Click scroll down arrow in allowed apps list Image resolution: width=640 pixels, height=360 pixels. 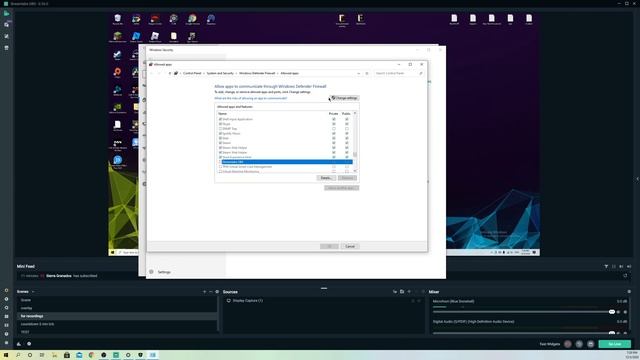click(355, 171)
